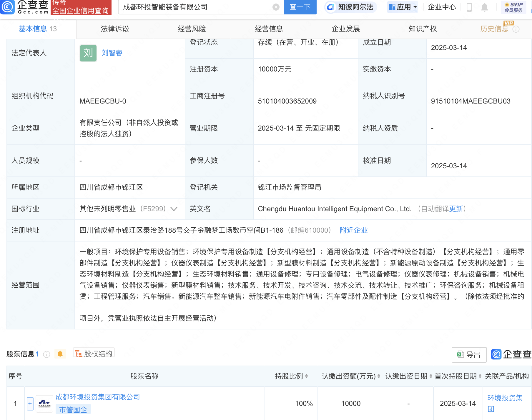Open 知彼阿尔法 AI assistant button
532x420 pixels.
tap(351, 7)
